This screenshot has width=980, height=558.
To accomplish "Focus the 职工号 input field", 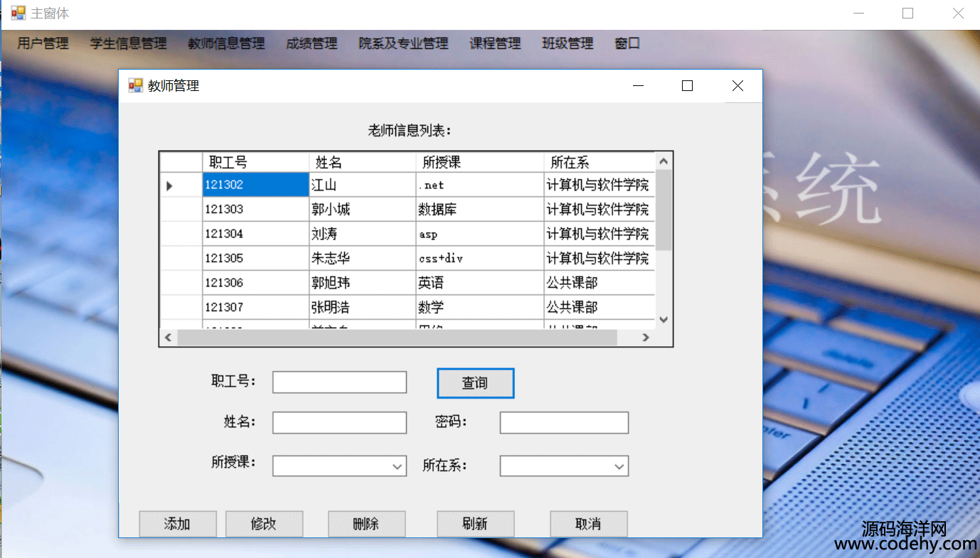I will 339,382.
